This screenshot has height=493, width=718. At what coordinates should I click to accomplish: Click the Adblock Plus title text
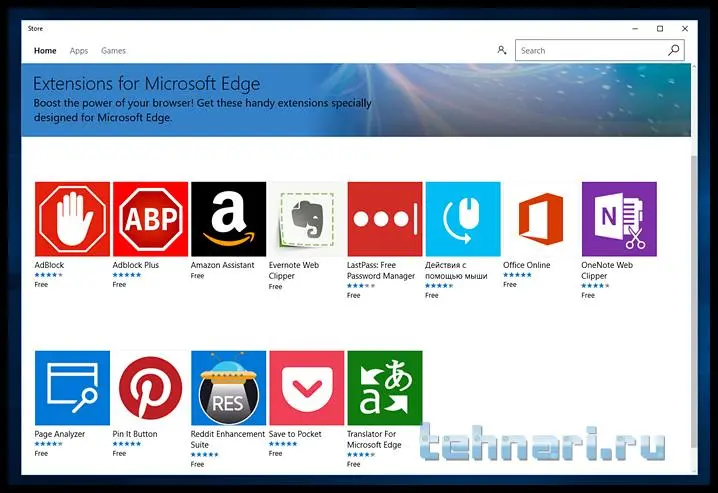[x=136, y=265]
